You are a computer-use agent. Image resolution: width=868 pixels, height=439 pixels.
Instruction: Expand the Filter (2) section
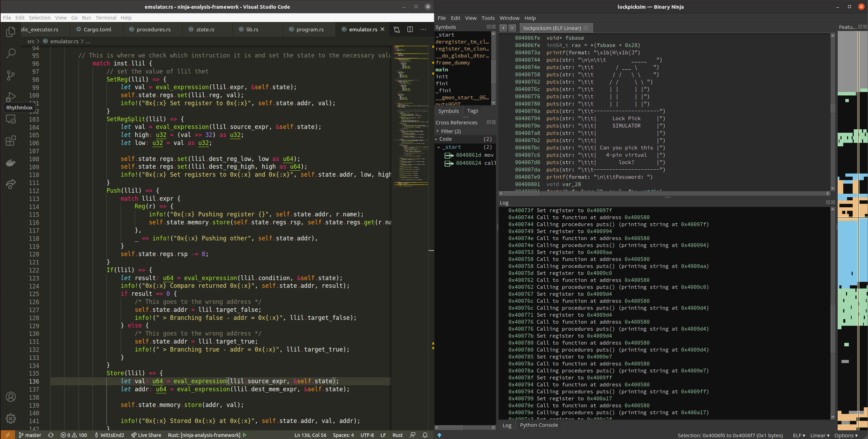click(x=438, y=131)
